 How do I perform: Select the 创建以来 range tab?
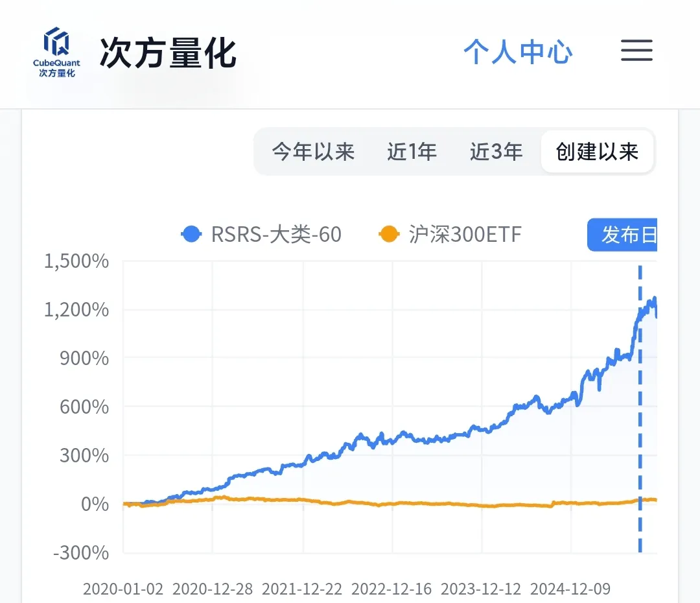(x=597, y=152)
